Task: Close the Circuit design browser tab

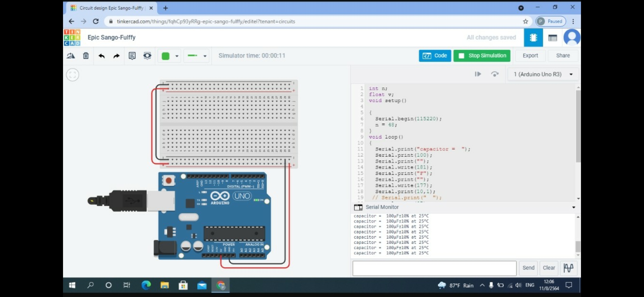Action: point(151,8)
